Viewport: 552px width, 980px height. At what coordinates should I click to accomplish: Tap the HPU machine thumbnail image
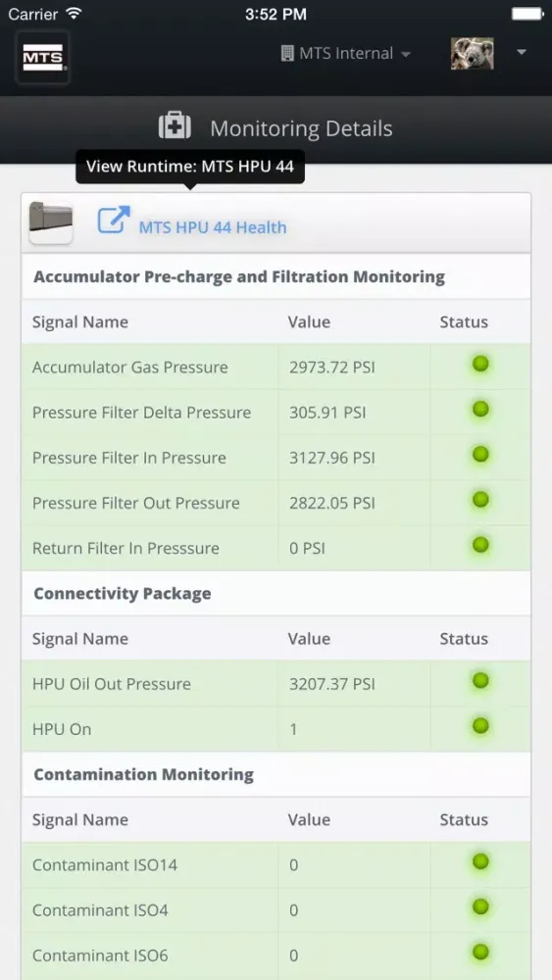51,221
